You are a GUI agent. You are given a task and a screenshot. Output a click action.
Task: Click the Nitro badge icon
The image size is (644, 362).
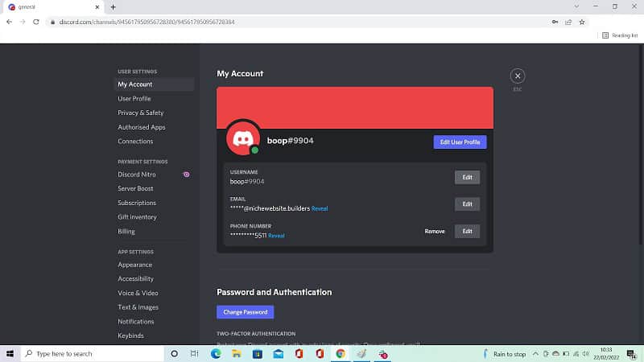point(187,175)
